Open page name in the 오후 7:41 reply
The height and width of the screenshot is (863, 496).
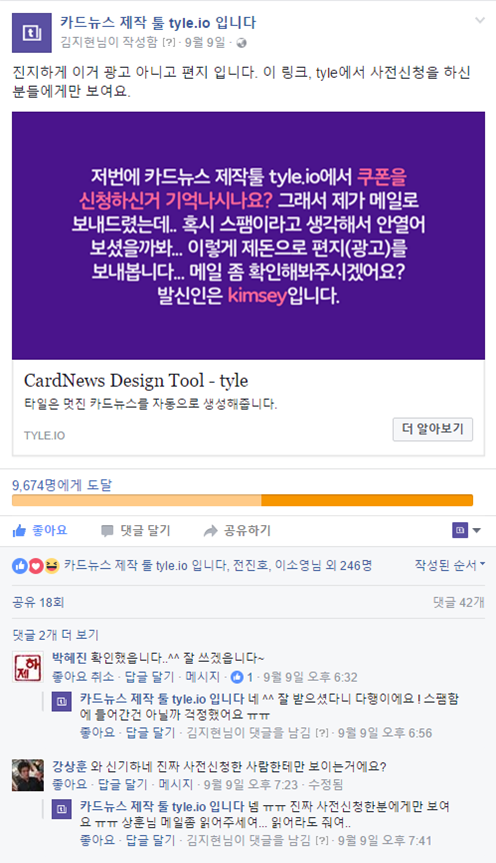pos(162,806)
